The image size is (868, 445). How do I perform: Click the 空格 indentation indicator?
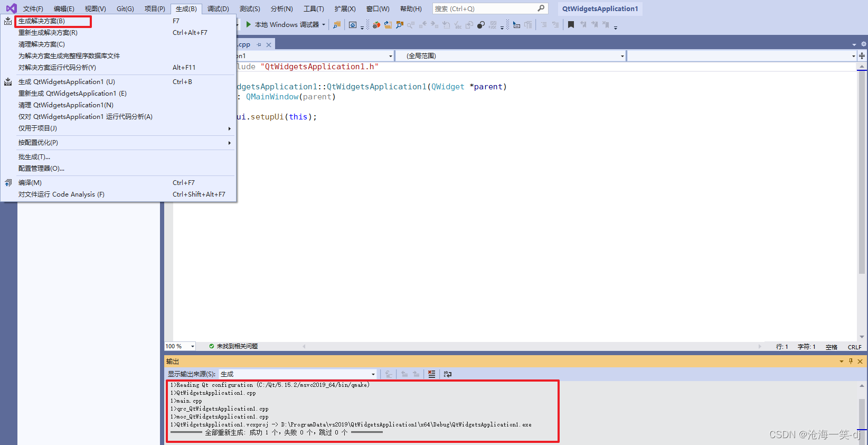832,347
